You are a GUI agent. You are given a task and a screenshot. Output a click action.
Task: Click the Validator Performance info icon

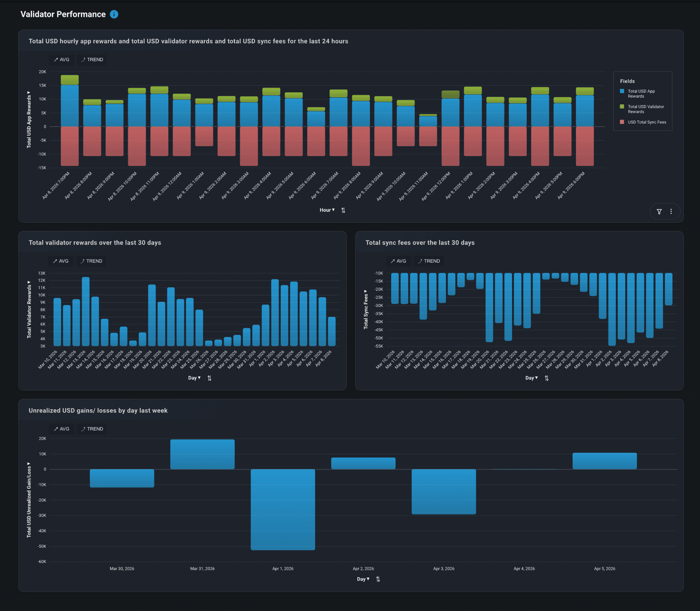tap(114, 14)
